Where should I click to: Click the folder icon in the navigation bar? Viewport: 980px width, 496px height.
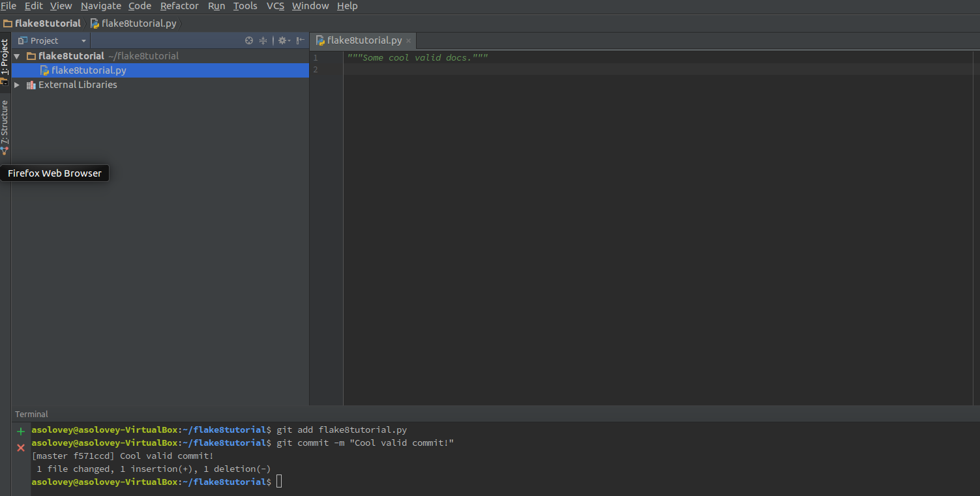point(8,23)
